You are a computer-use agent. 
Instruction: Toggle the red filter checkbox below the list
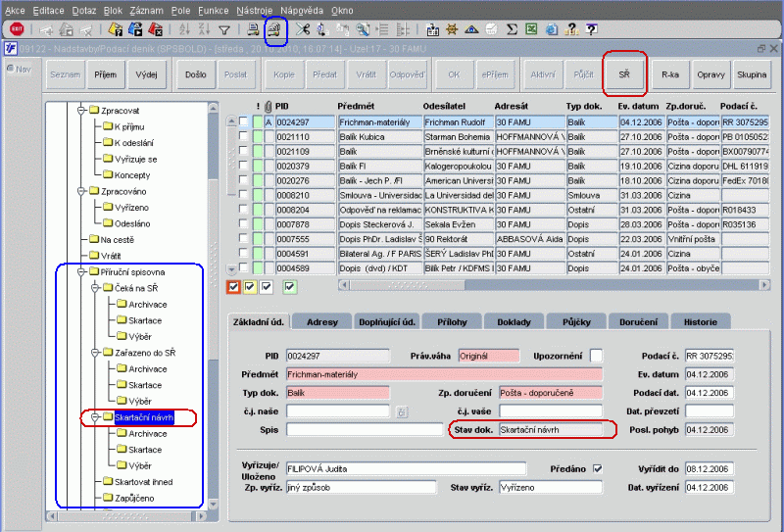tap(233, 287)
